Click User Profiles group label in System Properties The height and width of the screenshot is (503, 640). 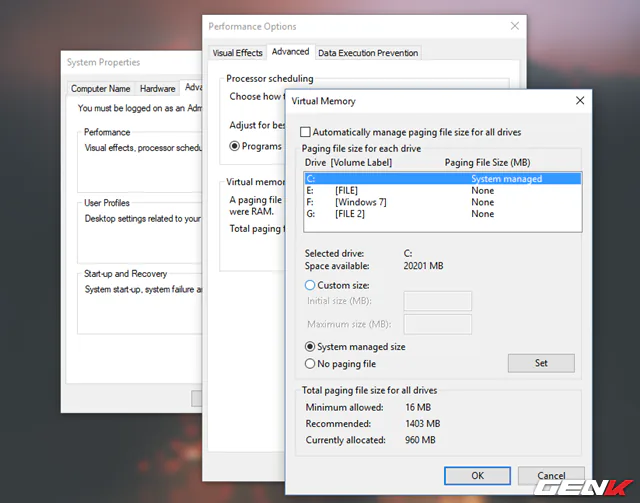(x=107, y=203)
